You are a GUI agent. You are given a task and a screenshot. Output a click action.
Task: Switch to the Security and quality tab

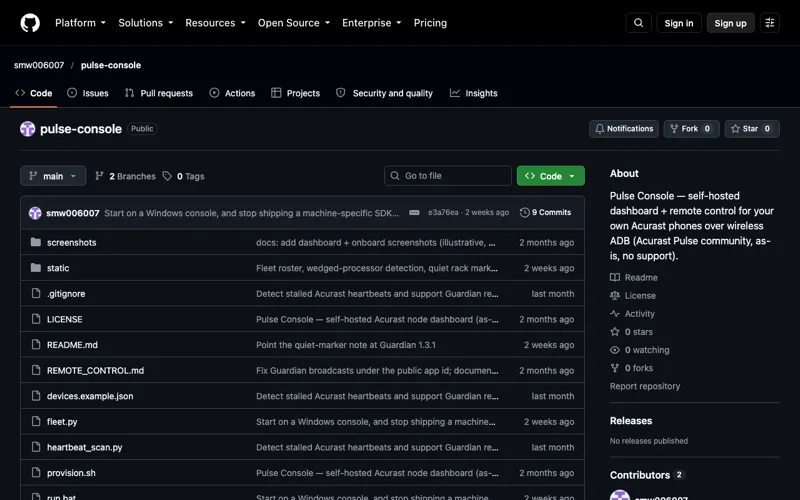384,93
